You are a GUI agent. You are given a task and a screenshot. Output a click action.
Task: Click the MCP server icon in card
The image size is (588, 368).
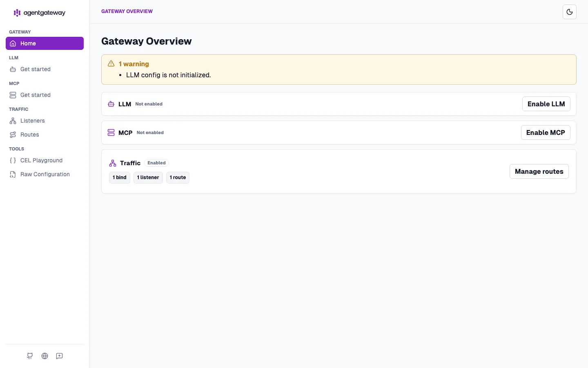tap(111, 132)
